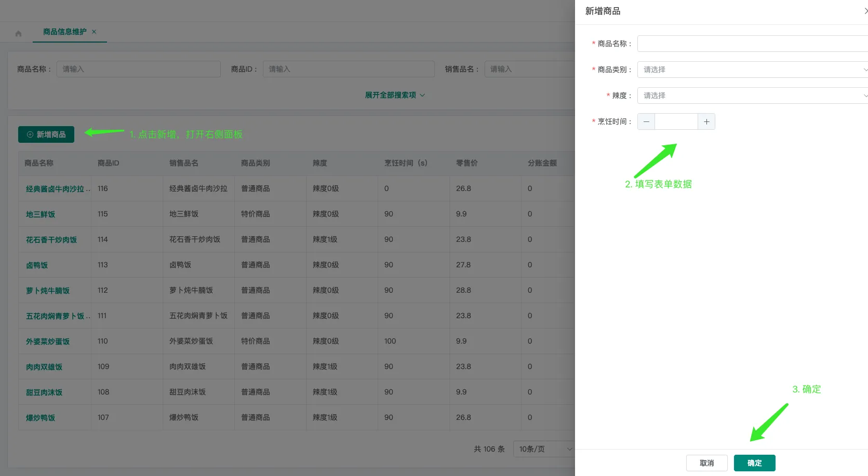This screenshot has height=476, width=868.
Task: Close the 新增商品 panel with the X icon
Action: tap(865, 11)
